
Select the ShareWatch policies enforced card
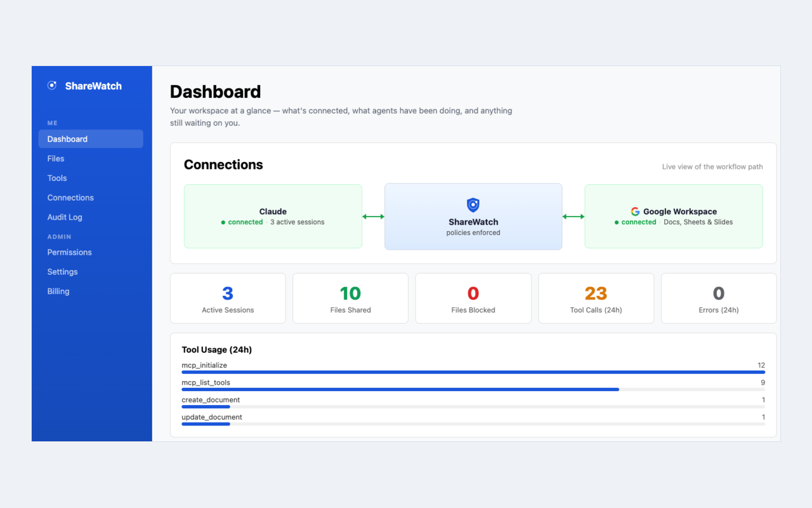pyautogui.click(x=473, y=217)
